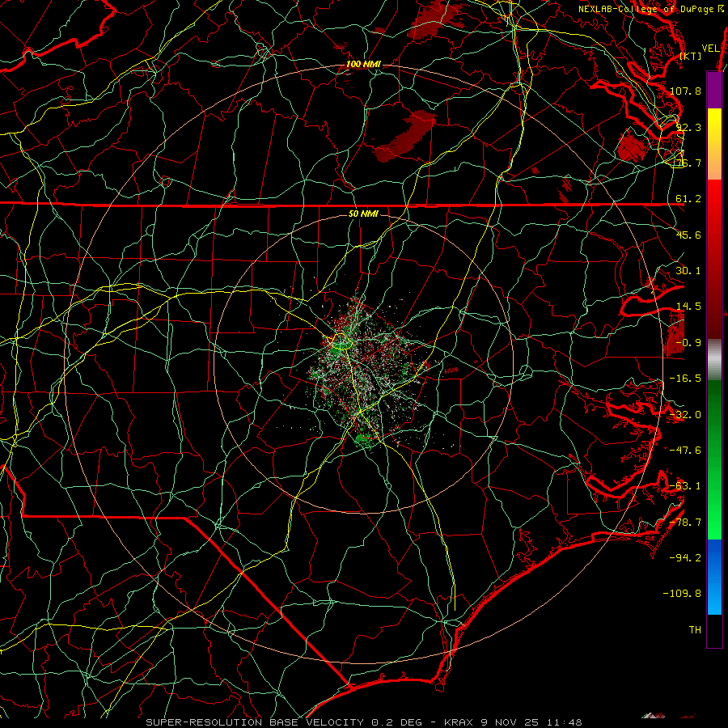Screen dimensions: 728x728
Task: Click the Super-Resolution Base Velocity caption
Action: click(364, 722)
